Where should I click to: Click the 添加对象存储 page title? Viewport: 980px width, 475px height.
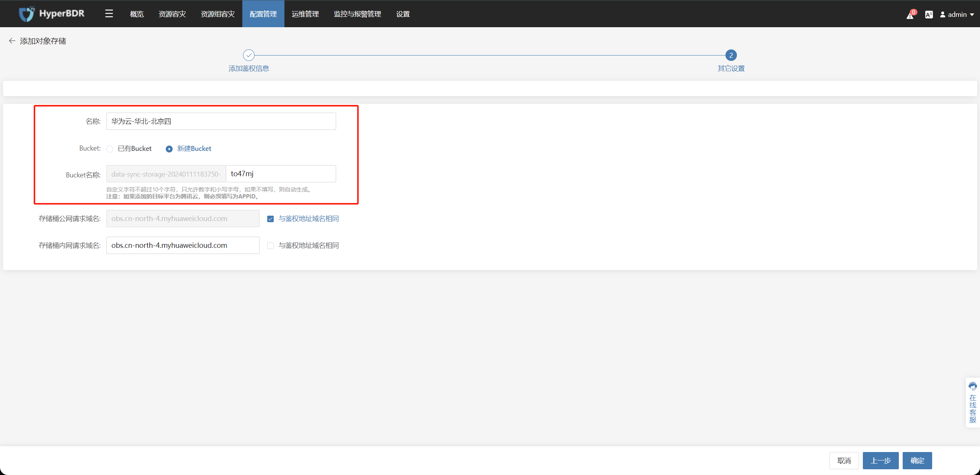click(43, 41)
